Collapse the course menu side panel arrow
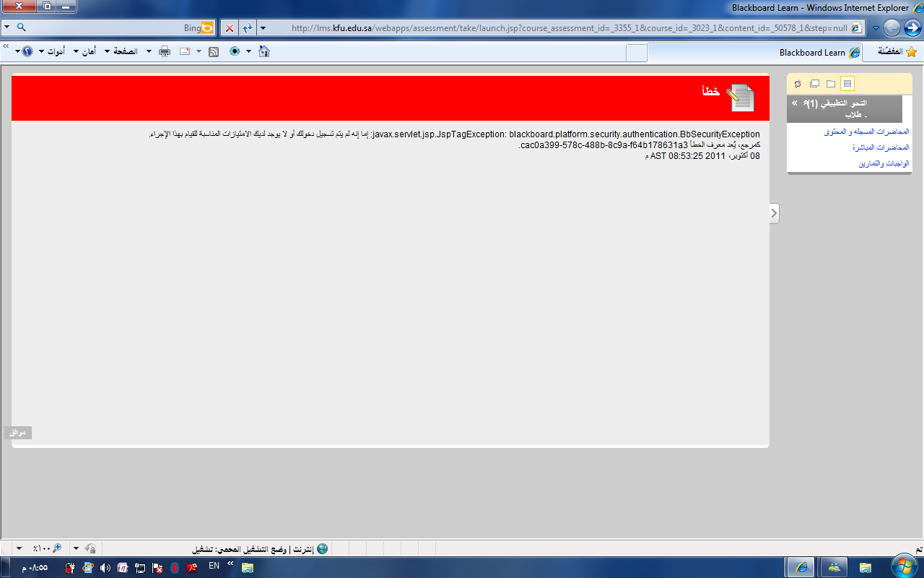The image size is (924, 578). click(774, 213)
